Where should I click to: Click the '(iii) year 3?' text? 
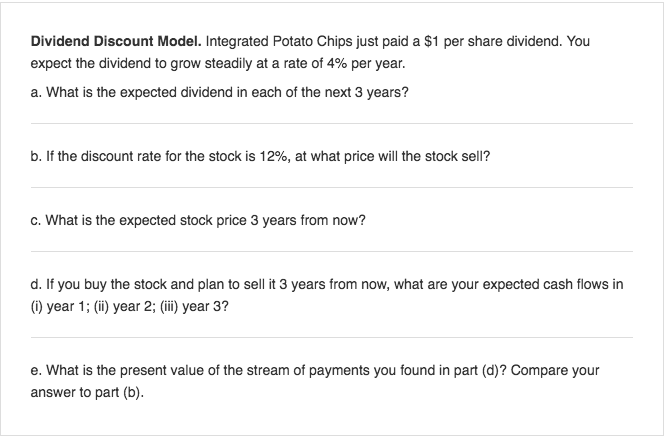194,306
